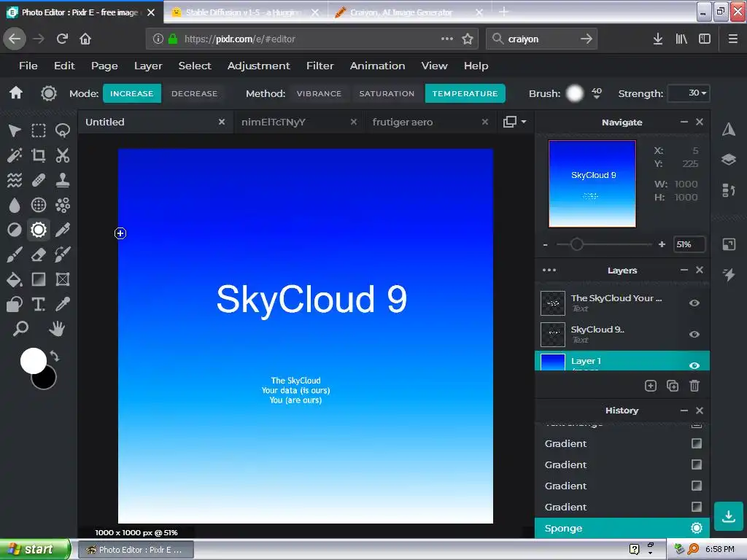Select the Brush tool
The image size is (747, 560).
(x=15, y=254)
